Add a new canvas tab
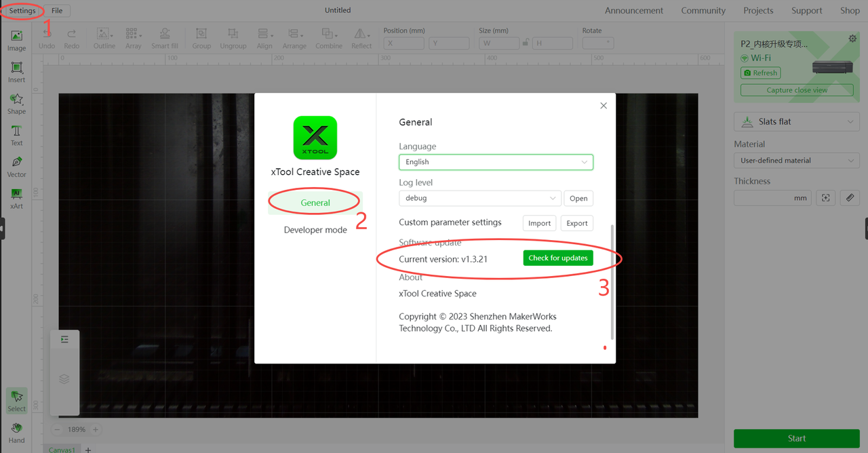Viewport: 868px width, 453px height. [x=88, y=450]
